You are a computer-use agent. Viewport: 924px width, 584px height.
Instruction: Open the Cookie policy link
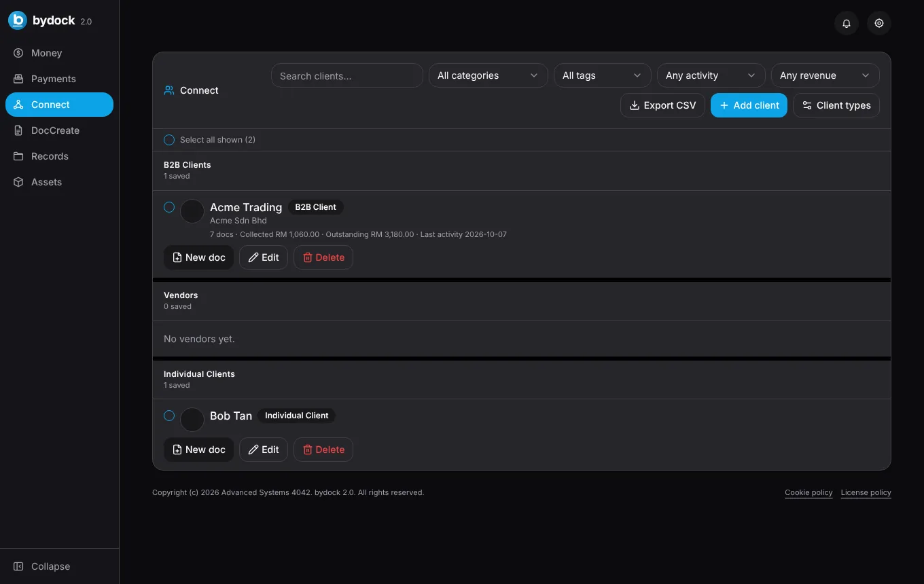click(808, 492)
